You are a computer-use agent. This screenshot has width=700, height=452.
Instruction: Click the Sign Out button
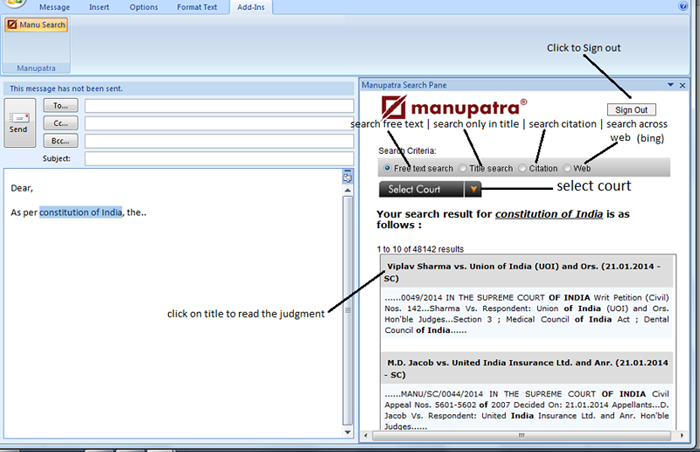[631, 109]
